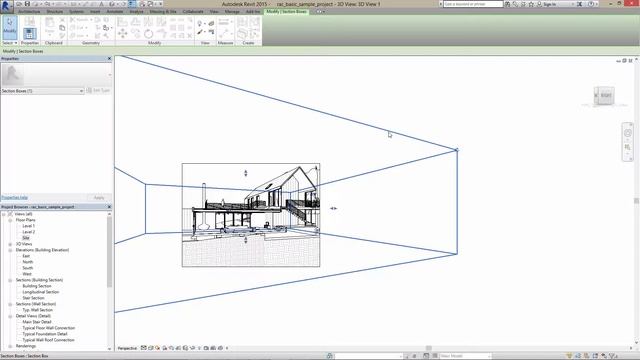Select Level 2 floor plan

pyautogui.click(x=28, y=232)
